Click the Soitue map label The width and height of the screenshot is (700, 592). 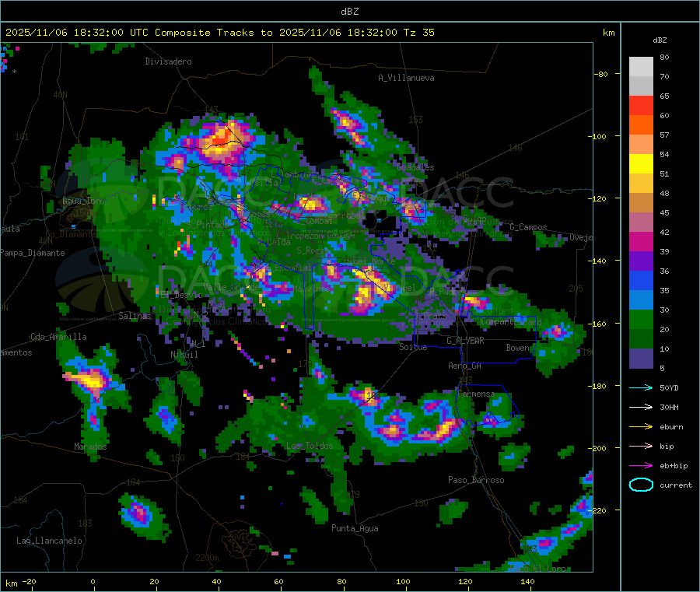[413, 347]
